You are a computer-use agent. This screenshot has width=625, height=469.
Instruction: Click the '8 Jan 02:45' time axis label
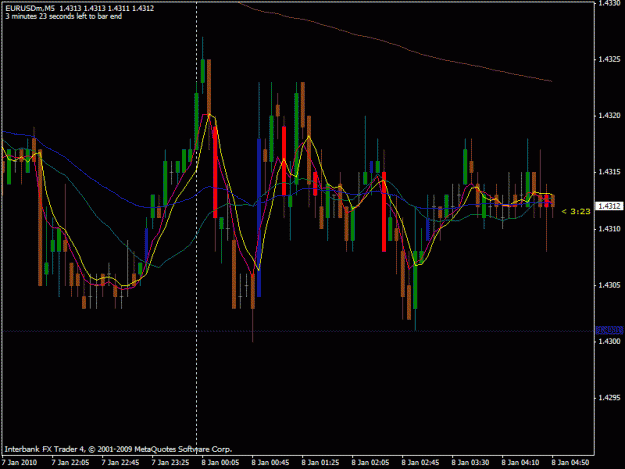point(421,463)
